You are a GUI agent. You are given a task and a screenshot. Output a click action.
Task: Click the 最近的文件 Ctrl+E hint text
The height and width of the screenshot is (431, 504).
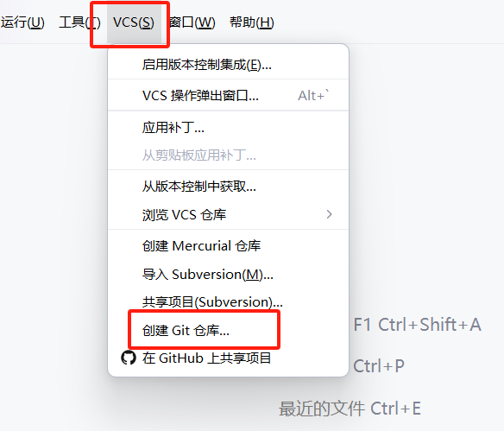(350, 409)
